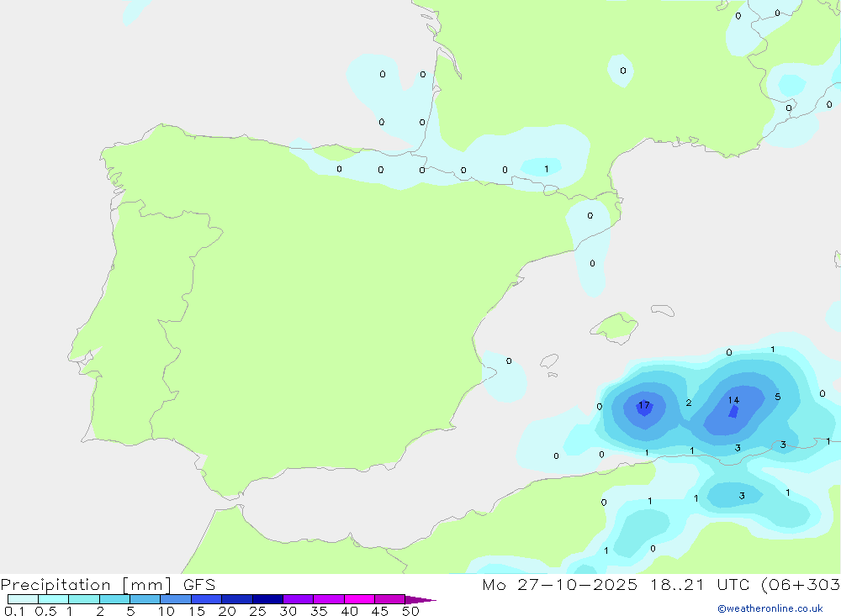Click the value 2 between the two peaks

(x=688, y=403)
